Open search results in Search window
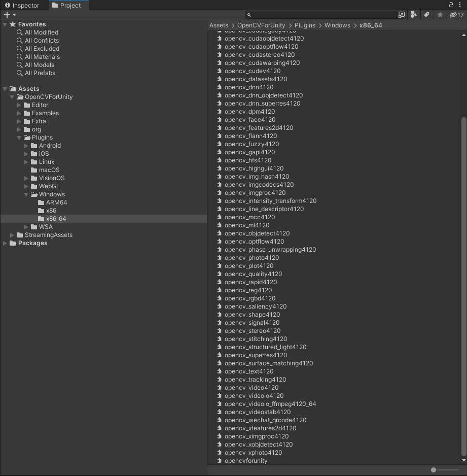The width and height of the screenshot is (467, 476). (x=402, y=15)
